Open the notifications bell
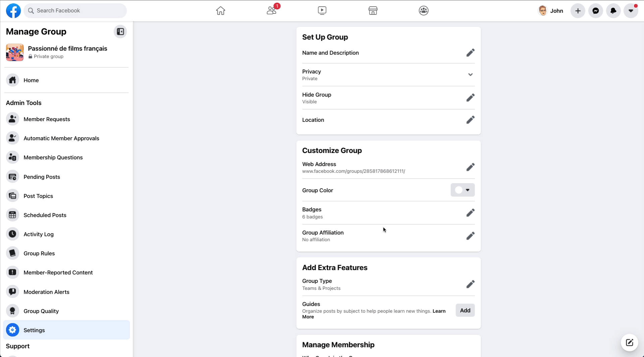Screen dimensions: 644x357 coord(613,11)
